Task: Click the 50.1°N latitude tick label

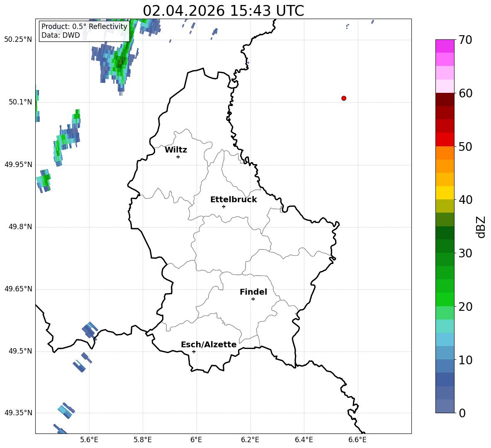Action: click(x=20, y=102)
